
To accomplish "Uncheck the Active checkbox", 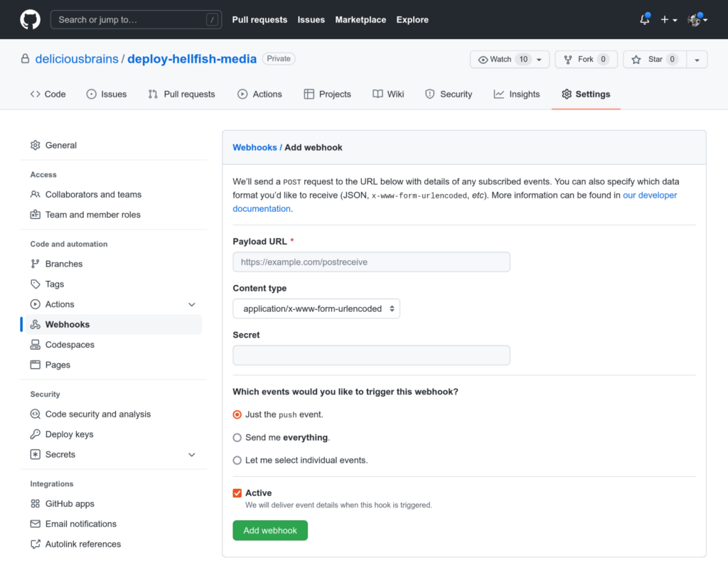I will point(237,492).
